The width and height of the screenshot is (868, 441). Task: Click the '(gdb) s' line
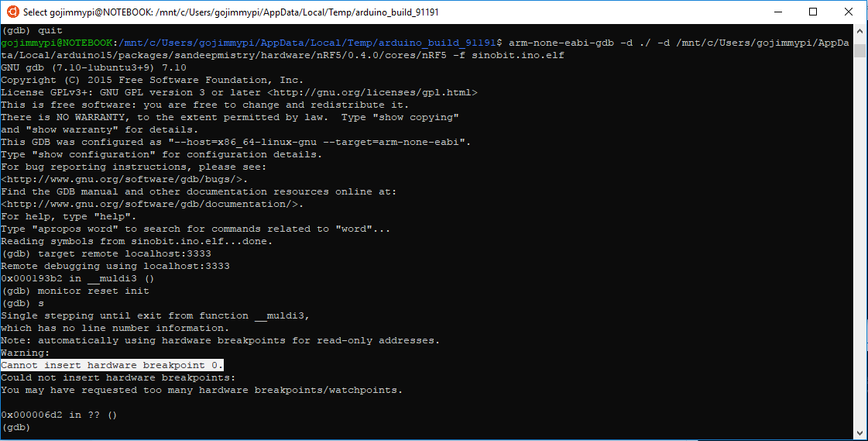22,303
